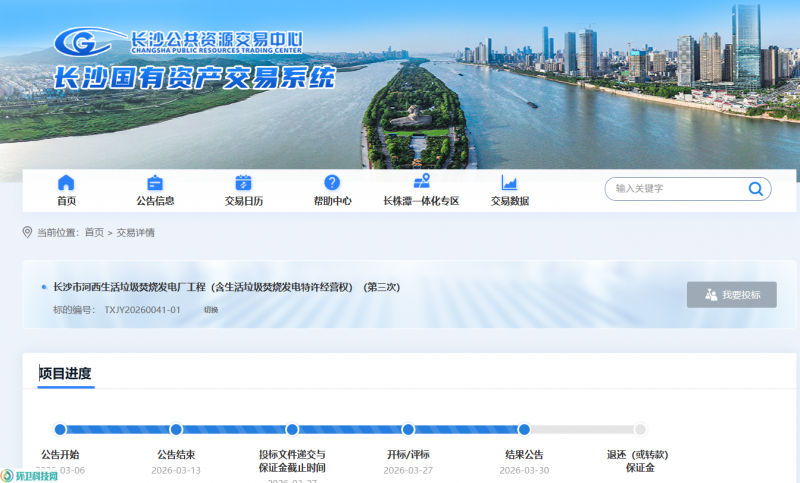Open 长株潭一体化专区 map icon
Image resolution: width=800 pixels, height=483 pixels.
(421, 183)
